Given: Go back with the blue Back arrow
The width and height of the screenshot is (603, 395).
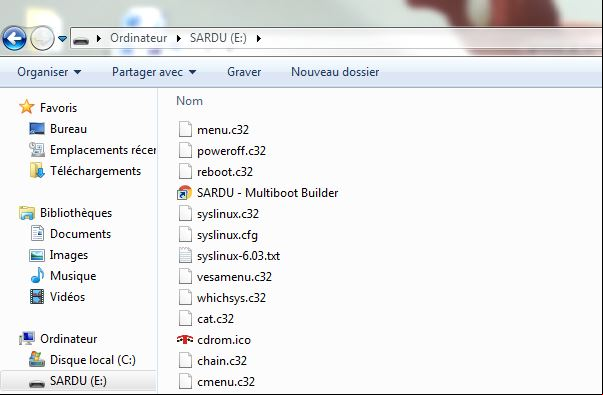Looking at the screenshot, I should click(x=14, y=38).
